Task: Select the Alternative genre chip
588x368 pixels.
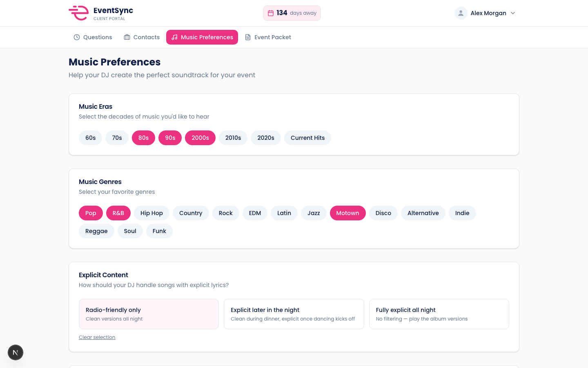Action: pos(423,213)
